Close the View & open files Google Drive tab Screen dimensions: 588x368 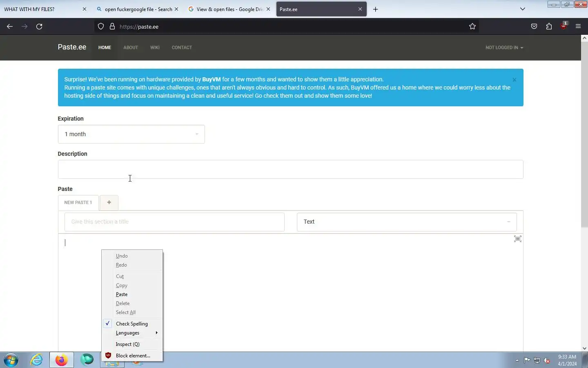[268, 9]
